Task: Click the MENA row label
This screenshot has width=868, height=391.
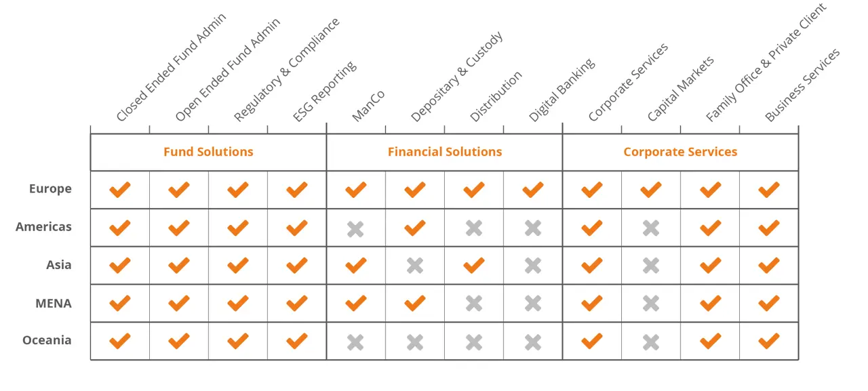Action: (x=53, y=303)
